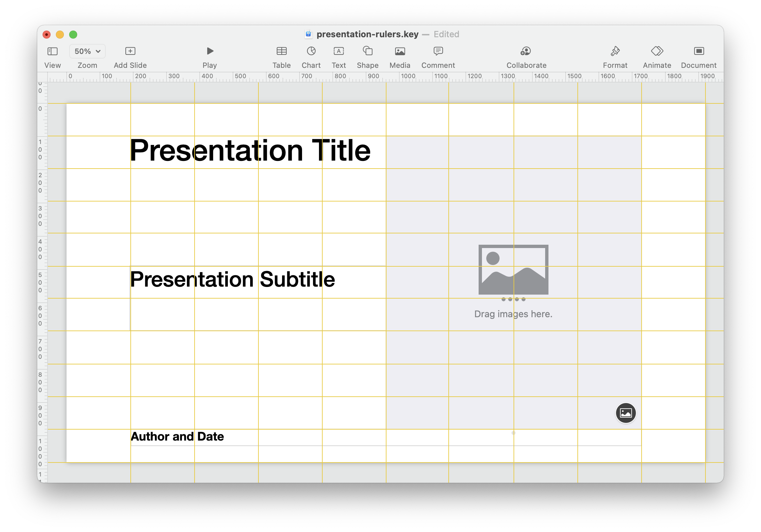The image size is (761, 532).
Task: Insert a Table
Action: tap(281, 52)
